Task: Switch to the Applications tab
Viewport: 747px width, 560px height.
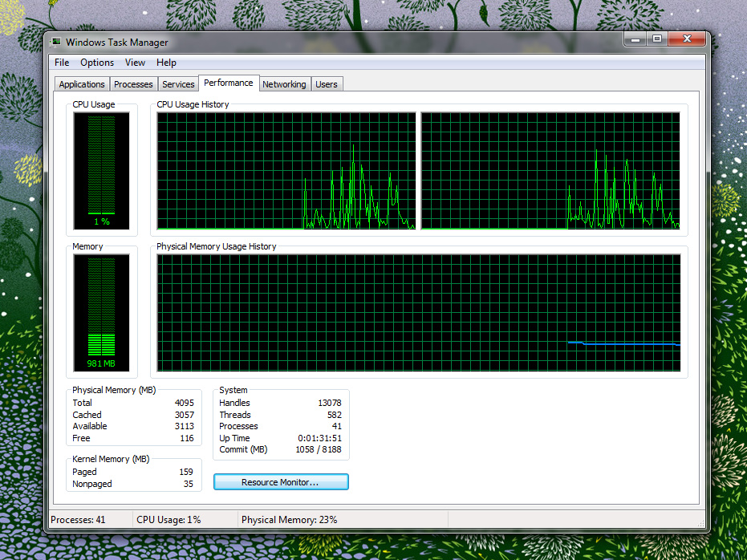Action: (x=82, y=84)
